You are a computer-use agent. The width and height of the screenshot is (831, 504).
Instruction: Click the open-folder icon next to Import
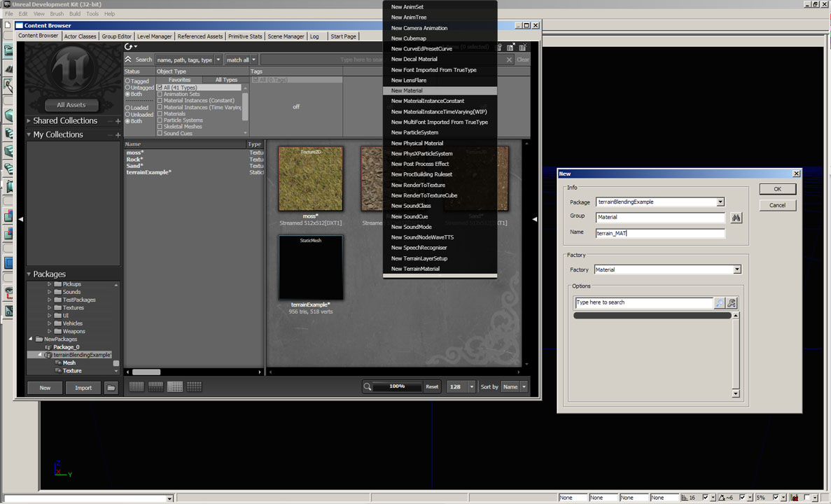point(111,388)
